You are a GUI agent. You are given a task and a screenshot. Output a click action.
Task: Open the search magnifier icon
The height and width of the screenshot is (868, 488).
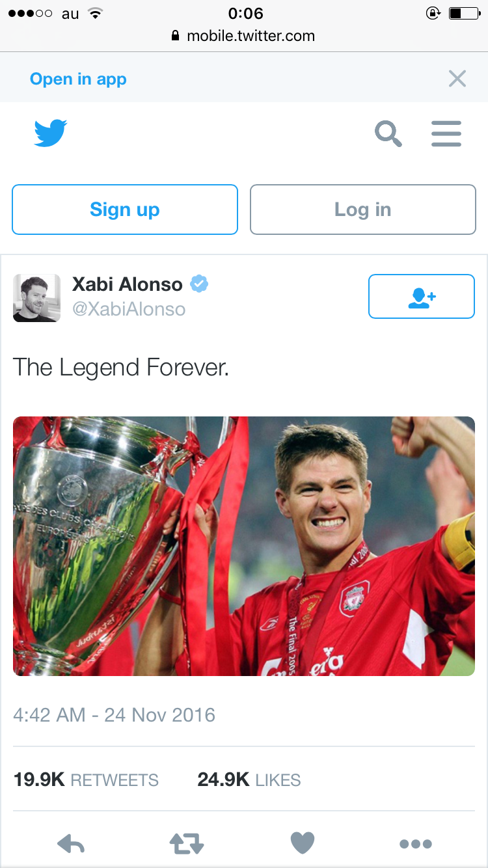click(388, 134)
